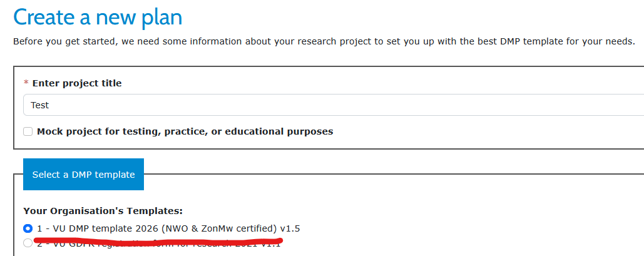Image resolution: width=644 pixels, height=256 pixels.
Task: Enable the Mock project checkbox
Action: pyautogui.click(x=28, y=131)
